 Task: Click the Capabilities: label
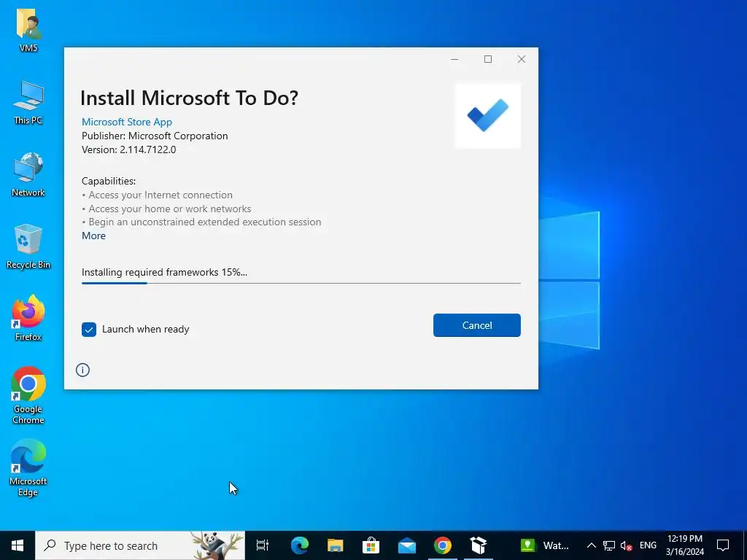click(x=109, y=181)
